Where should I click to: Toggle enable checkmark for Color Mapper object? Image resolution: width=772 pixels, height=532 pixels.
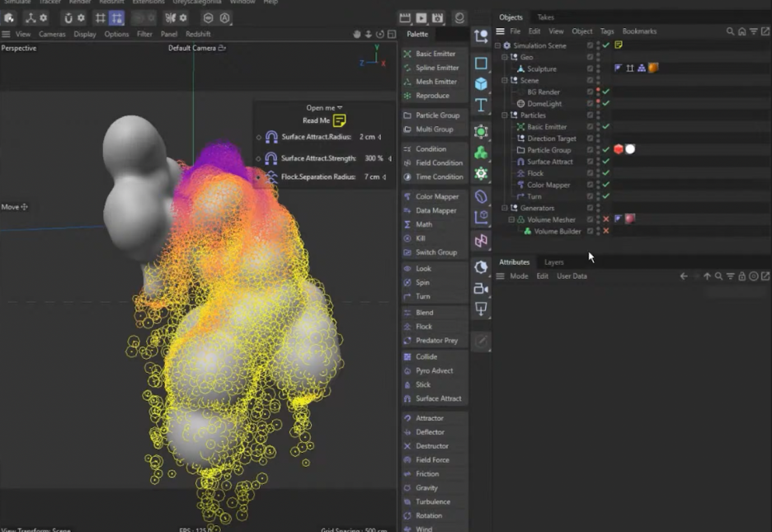(606, 185)
